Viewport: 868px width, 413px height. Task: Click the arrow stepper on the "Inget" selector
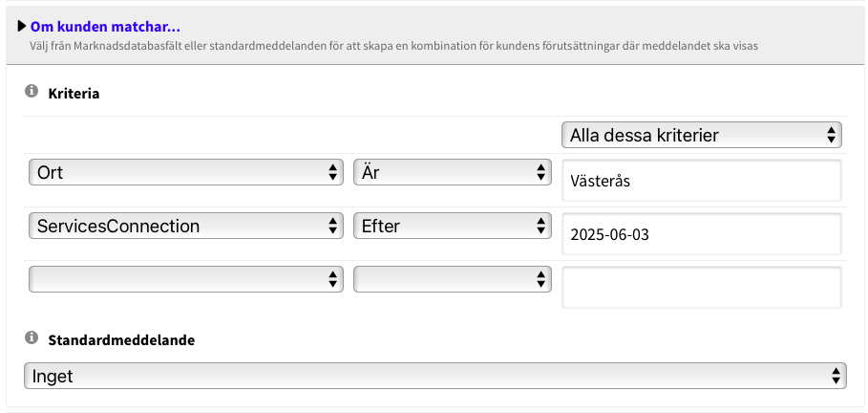836,376
